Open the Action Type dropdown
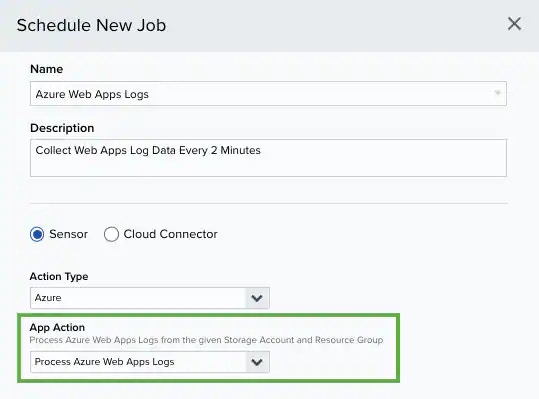This screenshot has width=539, height=399. point(150,298)
